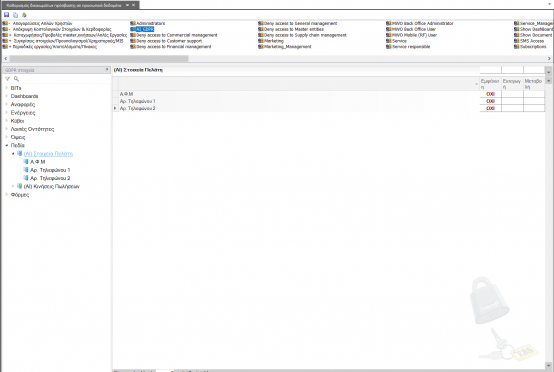This screenshot has width=554, height=372.
Task: Click the icon beside Marketing_Management
Action: pyautogui.click(x=261, y=47)
